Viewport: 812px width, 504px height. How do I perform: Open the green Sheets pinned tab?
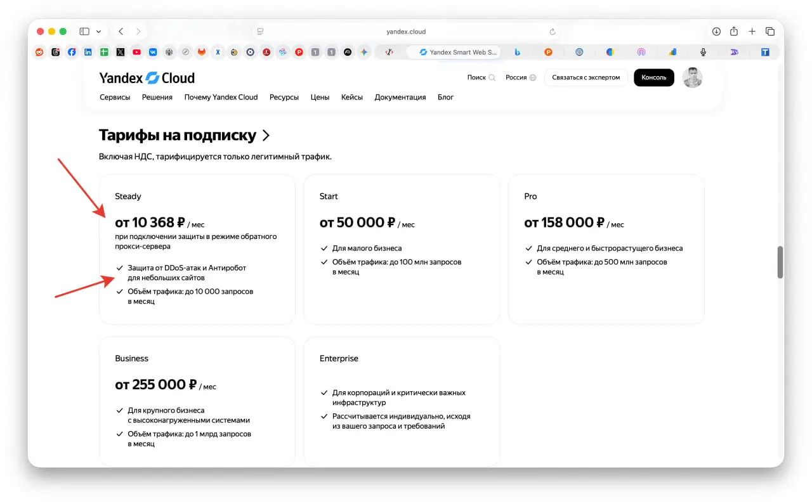(x=104, y=53)
